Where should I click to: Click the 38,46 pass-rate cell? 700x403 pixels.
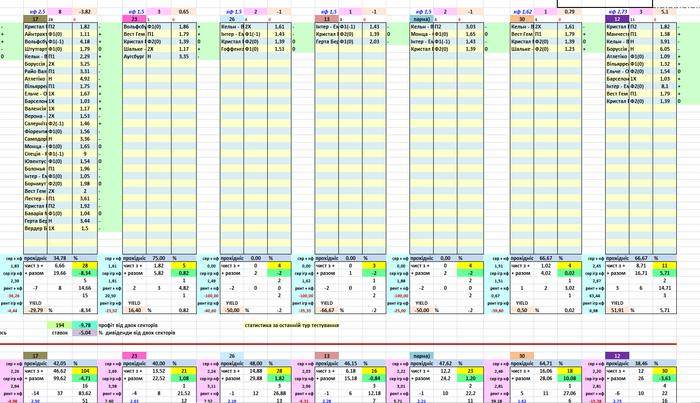641,363
